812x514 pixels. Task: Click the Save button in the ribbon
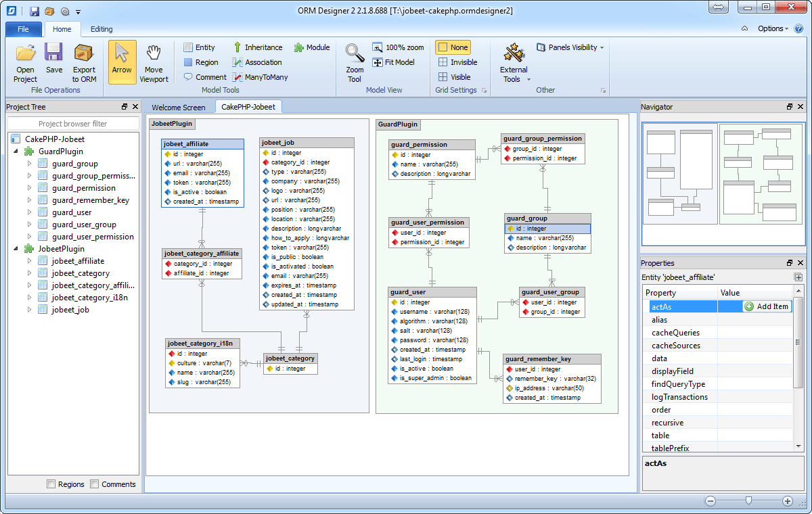click(x=54, y=57)
